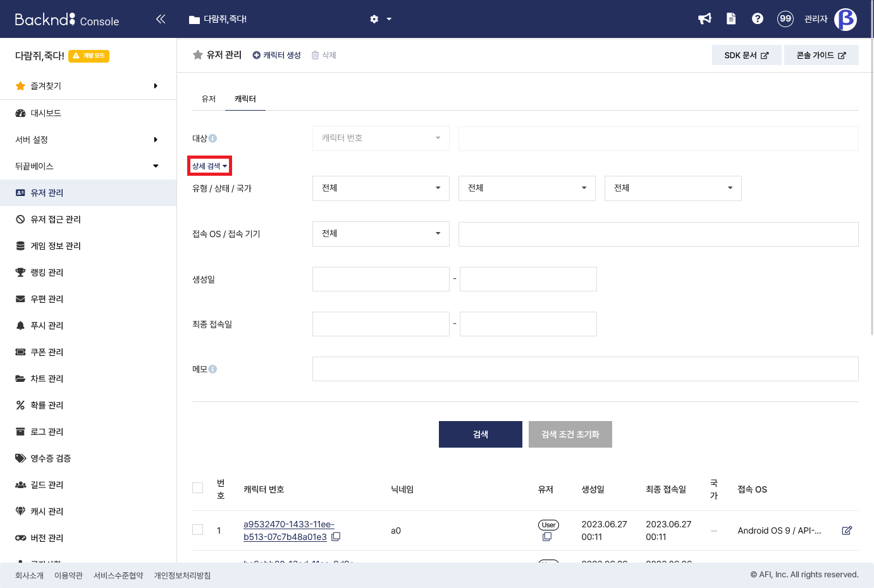Open the 접속 OS dropdown

(381, 234)
